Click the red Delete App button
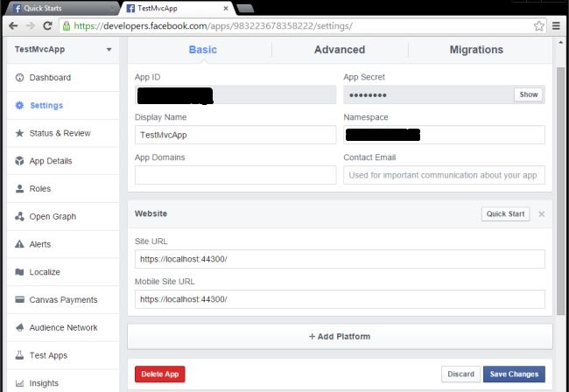This screenshot has height=392, width=569. (x=159, y=374)
